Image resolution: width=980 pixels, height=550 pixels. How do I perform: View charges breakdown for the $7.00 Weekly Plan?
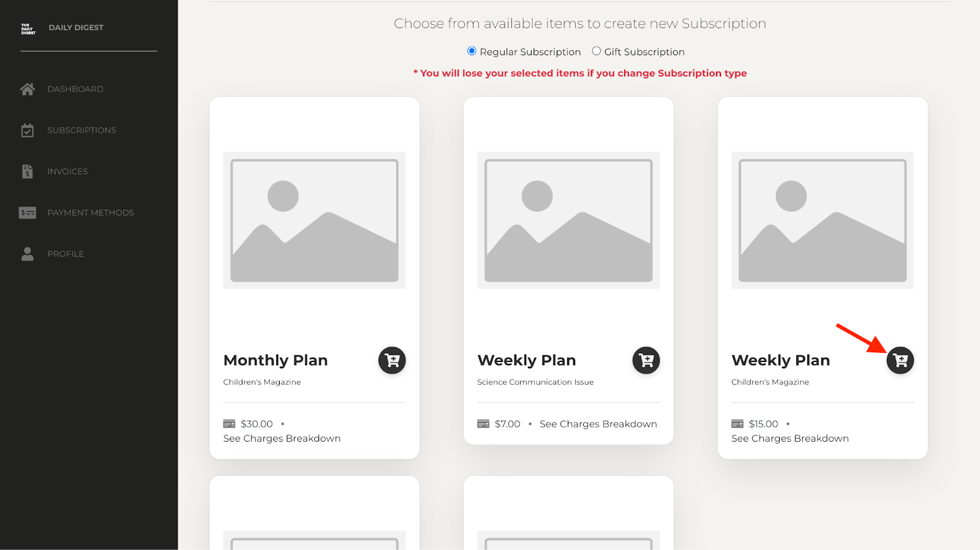pos(598,423)
